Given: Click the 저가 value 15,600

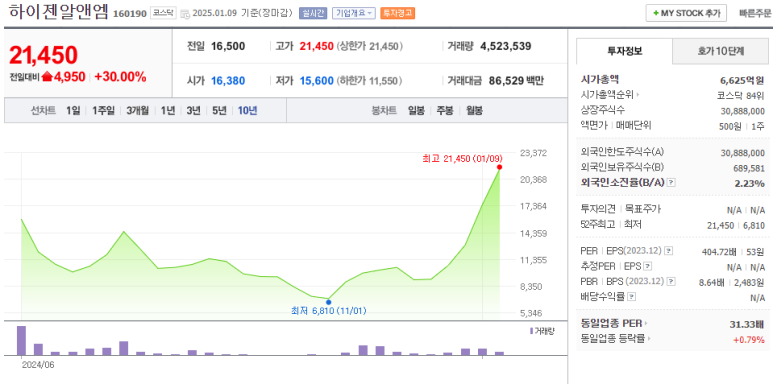Looking at the screenshot, I should [x=316, y=81].
